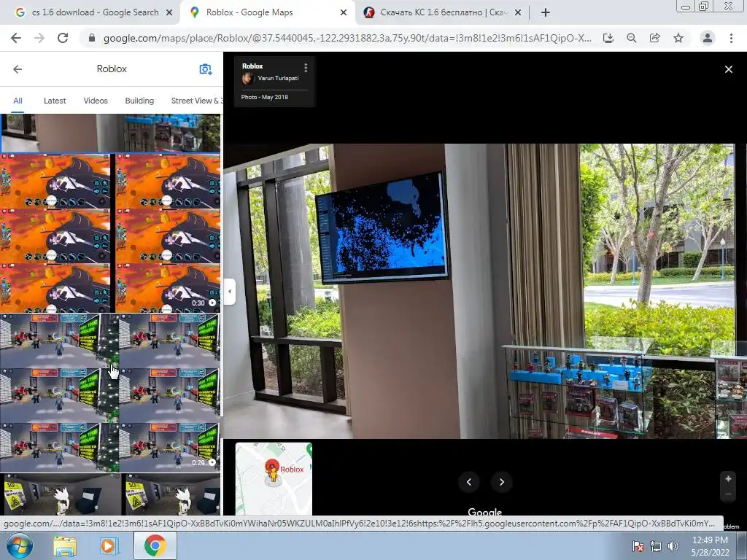Screen dimensions: 747x560
Task: Open the Chrome profile avatar
Action: (708, 38)
